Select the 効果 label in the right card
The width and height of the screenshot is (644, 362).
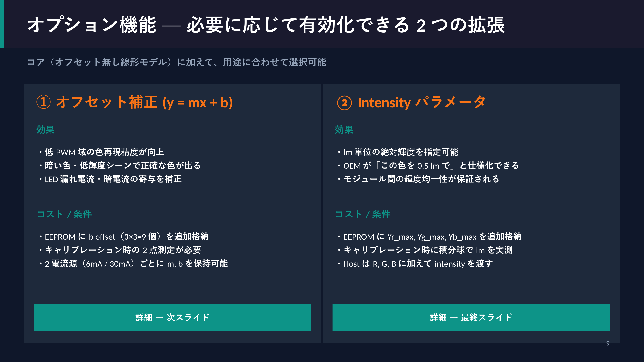click(x=344, y=130)
